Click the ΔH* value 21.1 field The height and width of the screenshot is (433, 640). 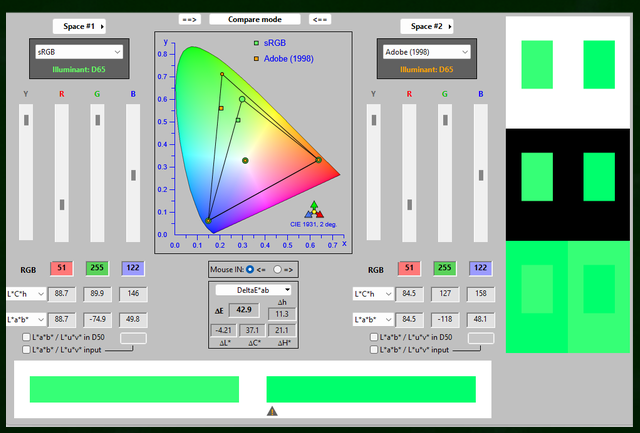click(282, 331)
